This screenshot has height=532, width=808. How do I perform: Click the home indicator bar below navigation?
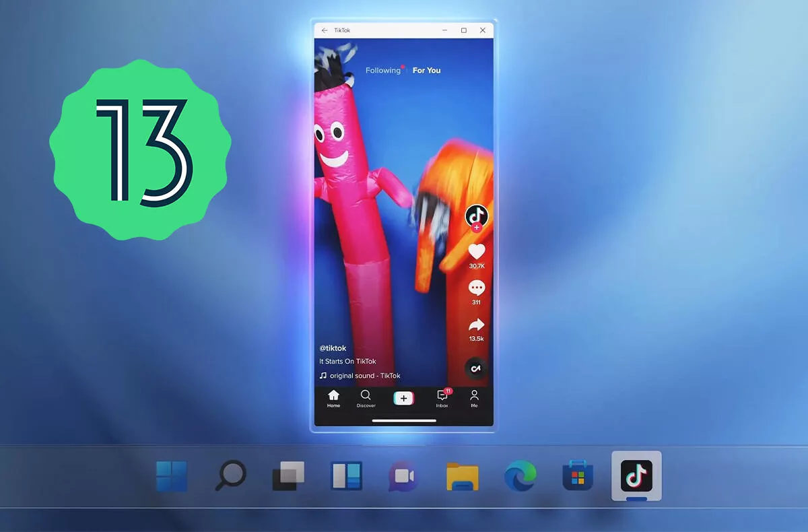pyautogui.click(x=404, y=421)
